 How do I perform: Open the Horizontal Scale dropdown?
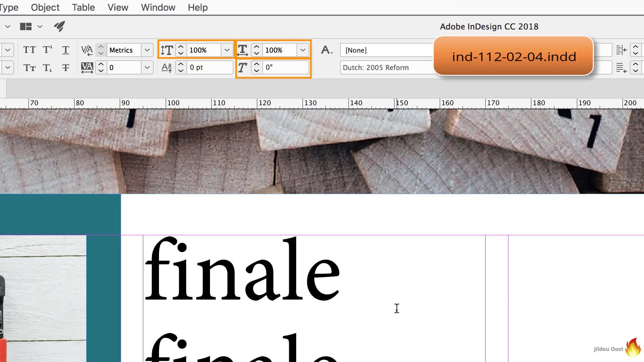coord(303,50)
